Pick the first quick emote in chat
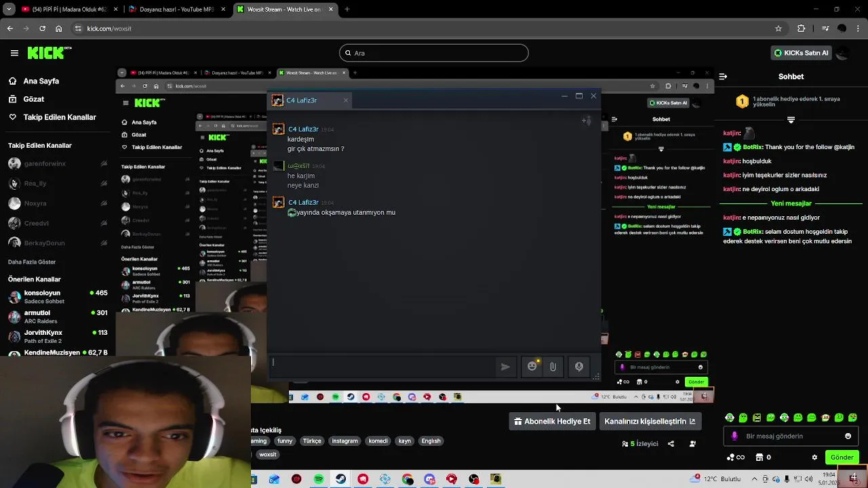This screenshot has height=488, width=868. (730, 418)
